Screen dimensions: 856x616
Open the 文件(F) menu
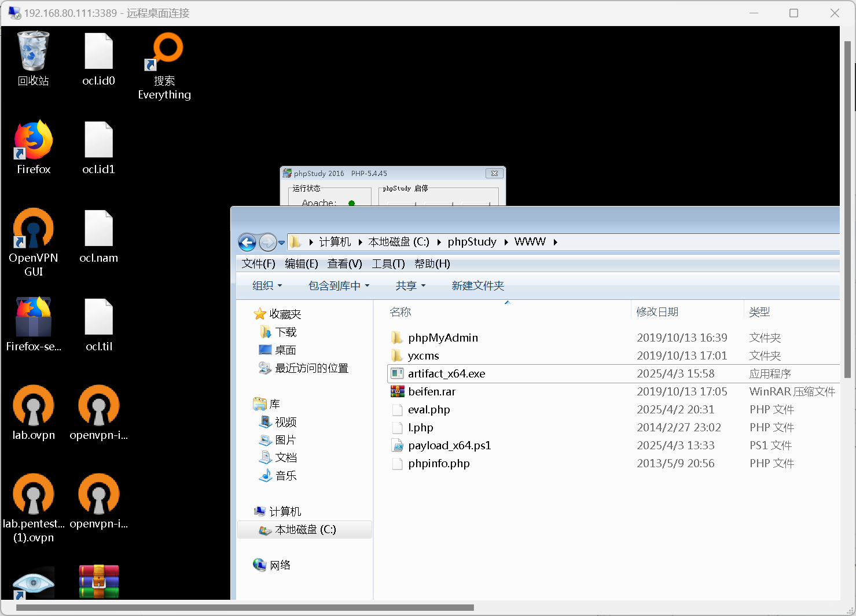[258, 264]
